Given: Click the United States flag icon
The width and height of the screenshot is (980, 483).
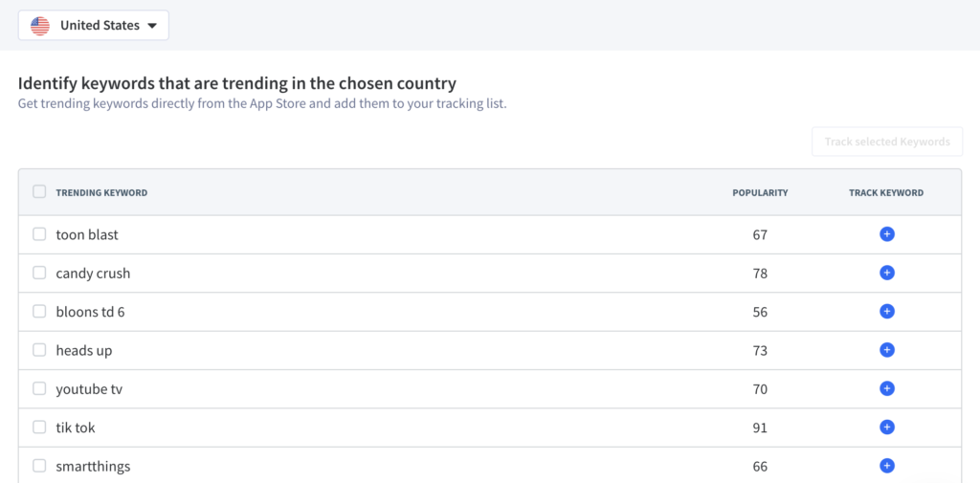Looking at the screenshot, I should (40, 26).
